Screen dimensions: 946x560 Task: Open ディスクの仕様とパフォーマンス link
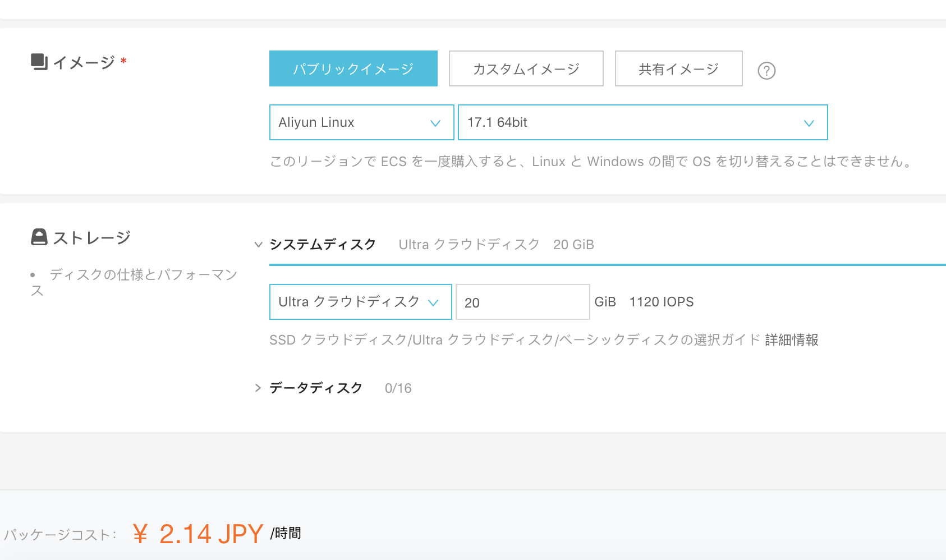tap(135, 282)
